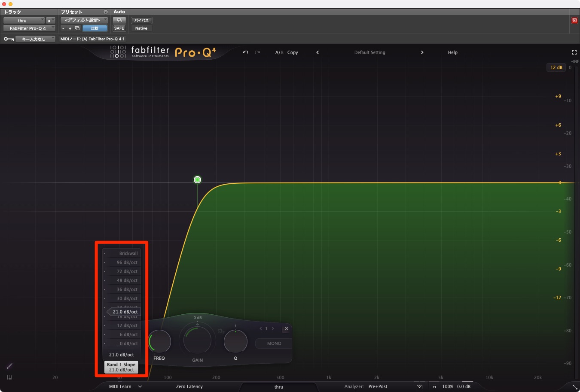The height and width of the screenshot is (392, 580).
Task: Toggle the piano keyboard display icon
Action: pyautogui.click(x=9, y=377)
